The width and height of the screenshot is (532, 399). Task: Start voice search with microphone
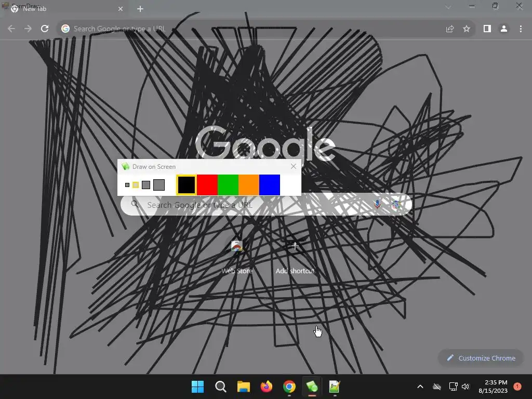coord(377,205)
